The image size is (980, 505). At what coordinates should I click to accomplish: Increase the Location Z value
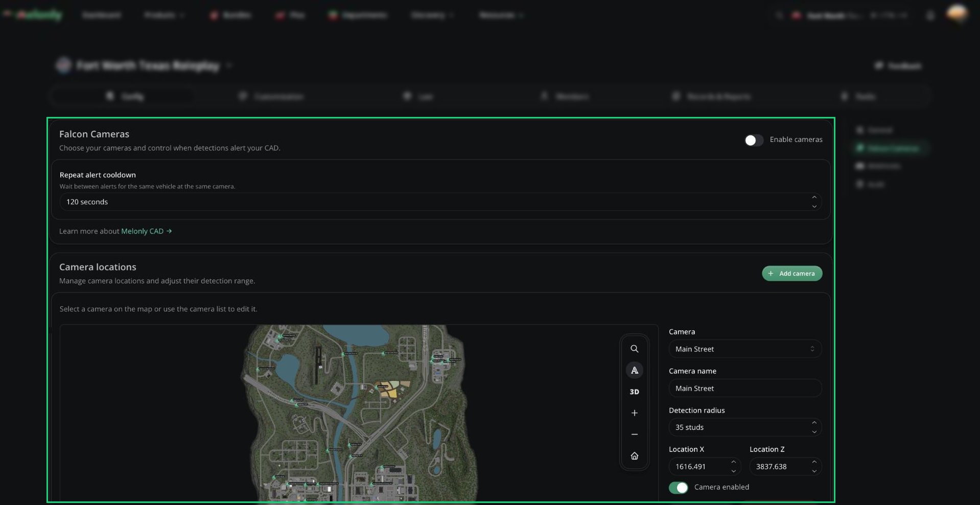(814, 463)
